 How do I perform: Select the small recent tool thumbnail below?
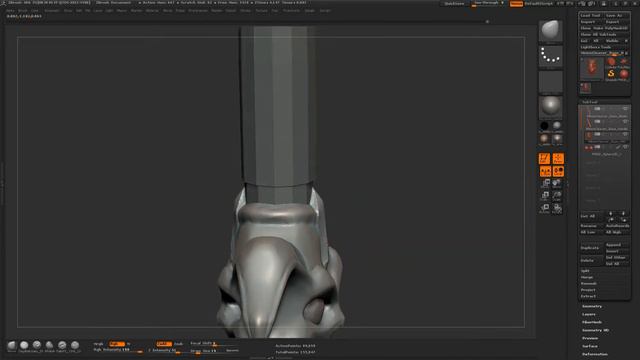[585, 87]
